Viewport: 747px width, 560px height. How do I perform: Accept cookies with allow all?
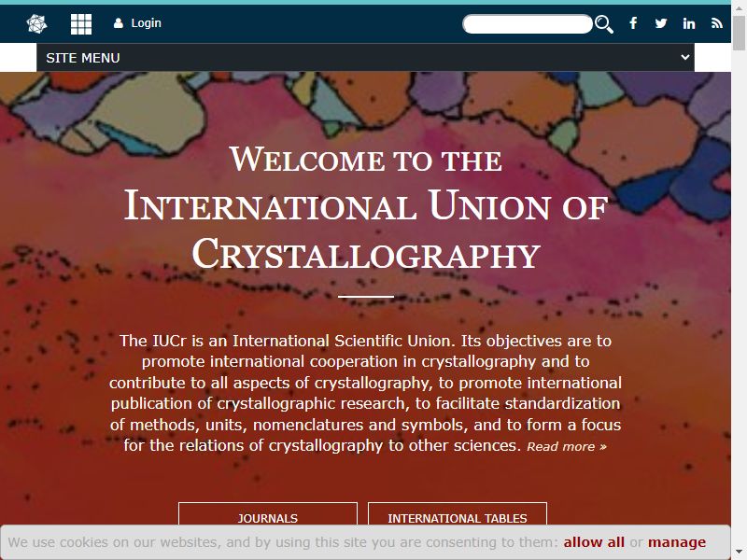(x=594, y=542)
